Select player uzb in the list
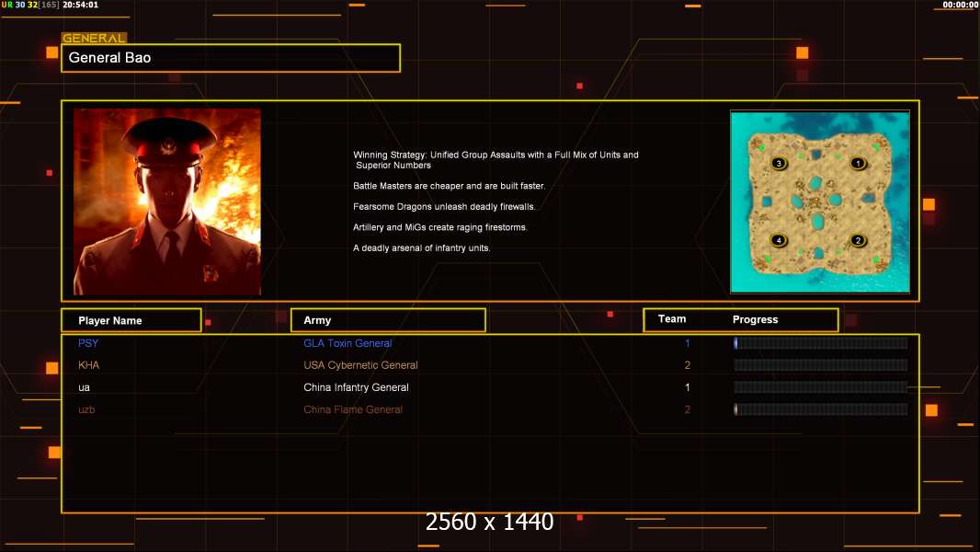 click(x=86, y=409)
